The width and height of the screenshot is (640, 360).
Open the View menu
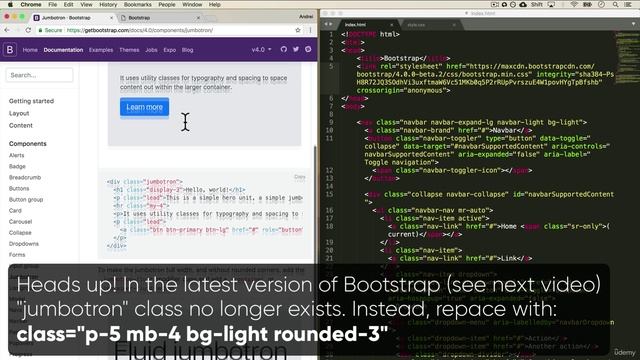pyautogui.click(x=86, y=4)
